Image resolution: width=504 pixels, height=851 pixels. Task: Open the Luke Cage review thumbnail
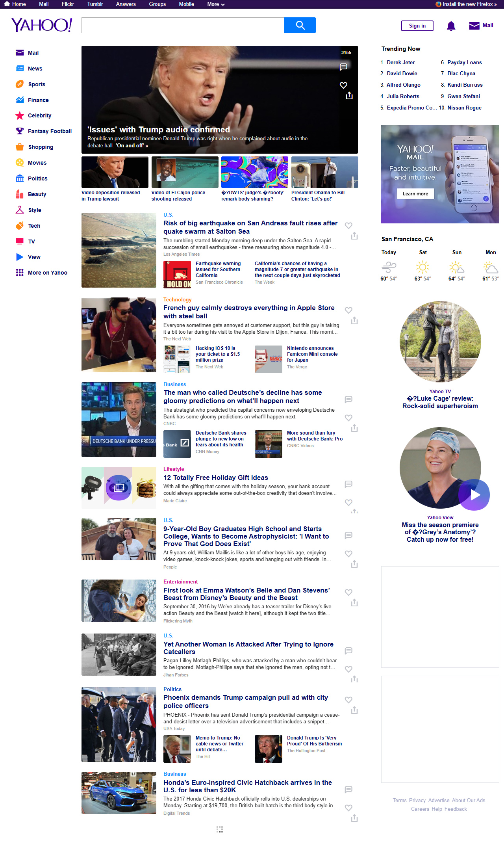(x=440, y=342)
